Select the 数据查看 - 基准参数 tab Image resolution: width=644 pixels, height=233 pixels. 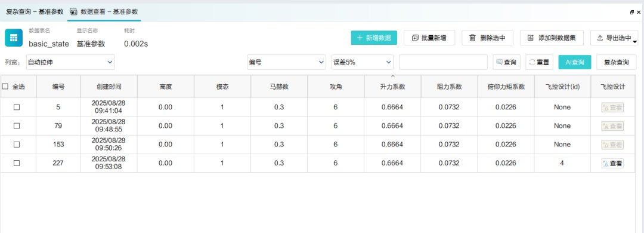pos(104,11)
